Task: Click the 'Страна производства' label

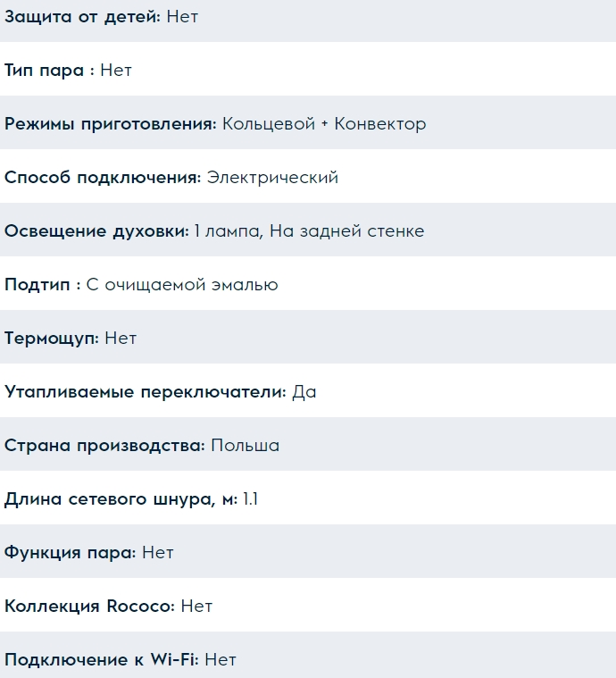Action: point(104,446)
